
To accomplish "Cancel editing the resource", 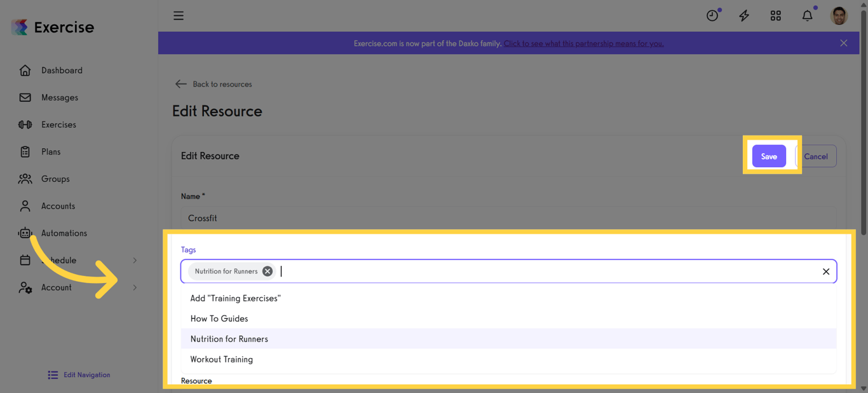I will tap(816, 156).
